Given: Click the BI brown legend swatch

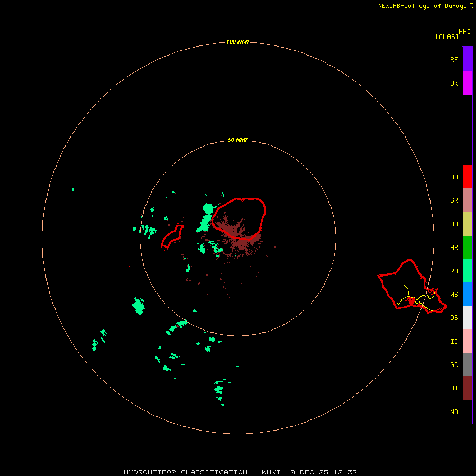Looking at the screenshot, I should coord(467,388).
